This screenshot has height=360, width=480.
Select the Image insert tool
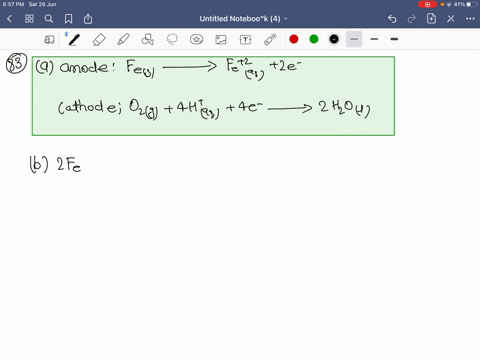221,40
